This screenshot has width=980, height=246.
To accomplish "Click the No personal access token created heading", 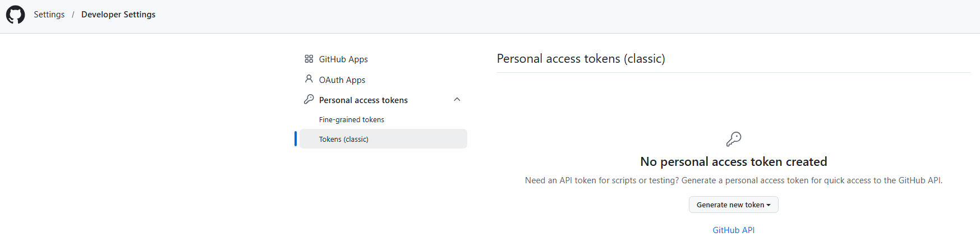I will (733, 161).
